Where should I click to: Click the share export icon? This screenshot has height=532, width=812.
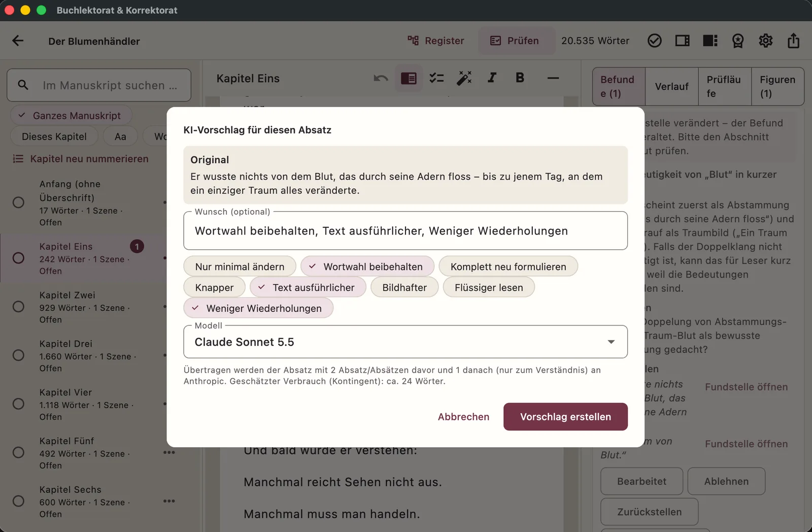click(794, 41)
